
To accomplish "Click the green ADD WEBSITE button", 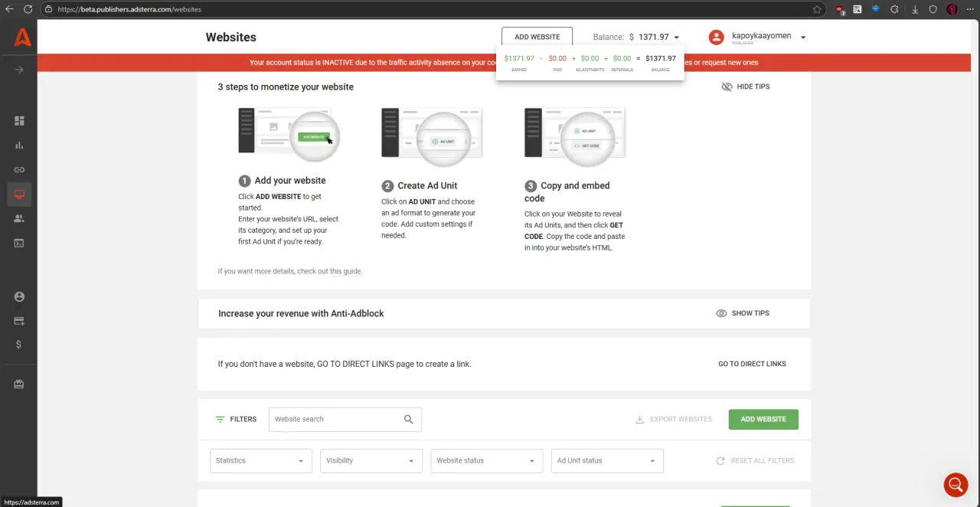I will [x=763, y=419].
